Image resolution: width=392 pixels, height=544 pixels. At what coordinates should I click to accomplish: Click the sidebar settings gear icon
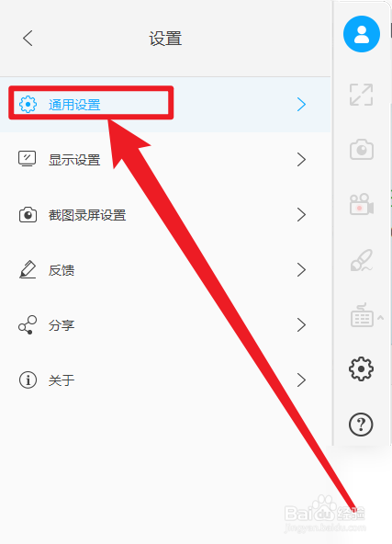361,368
